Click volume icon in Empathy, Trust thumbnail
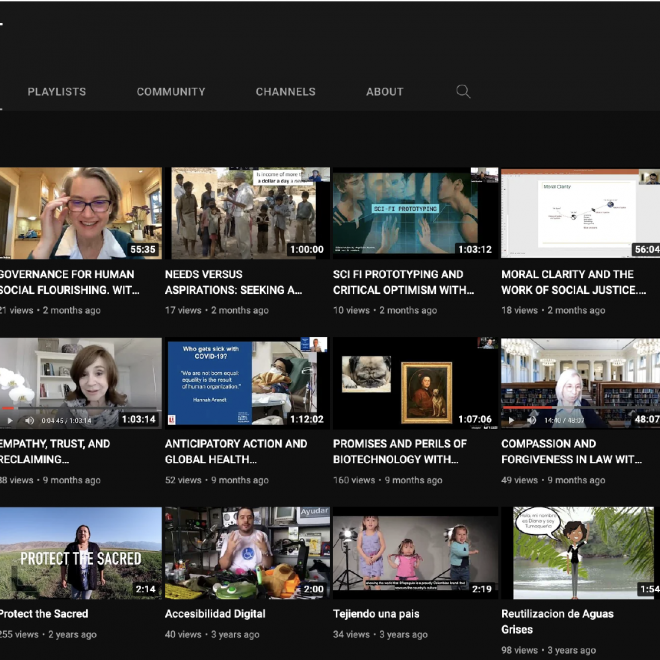The image size is (660, 660). (29, 421)
